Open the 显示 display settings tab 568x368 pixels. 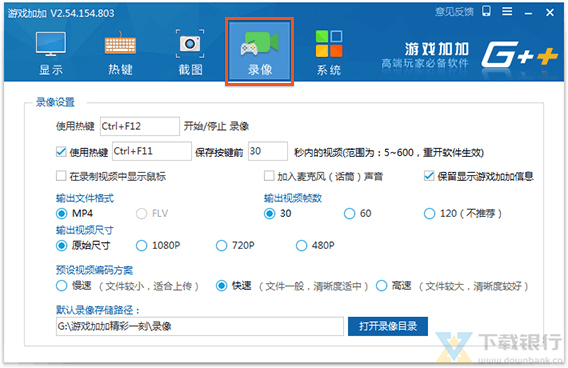[51, 53]
